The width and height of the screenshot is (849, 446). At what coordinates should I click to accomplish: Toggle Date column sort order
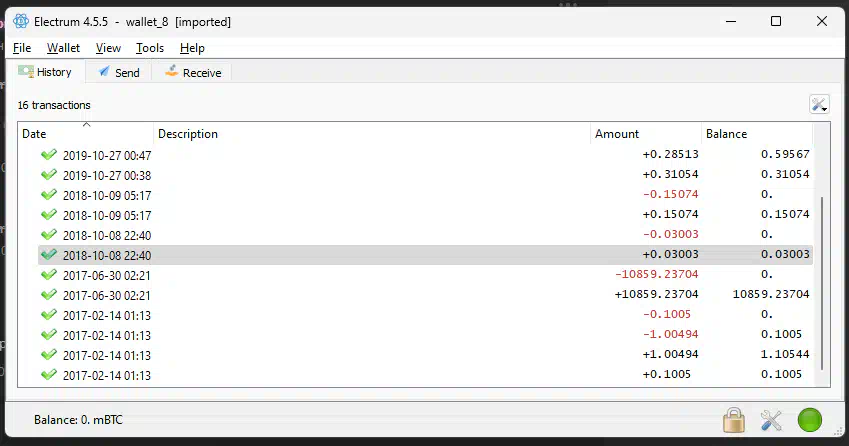86,134
